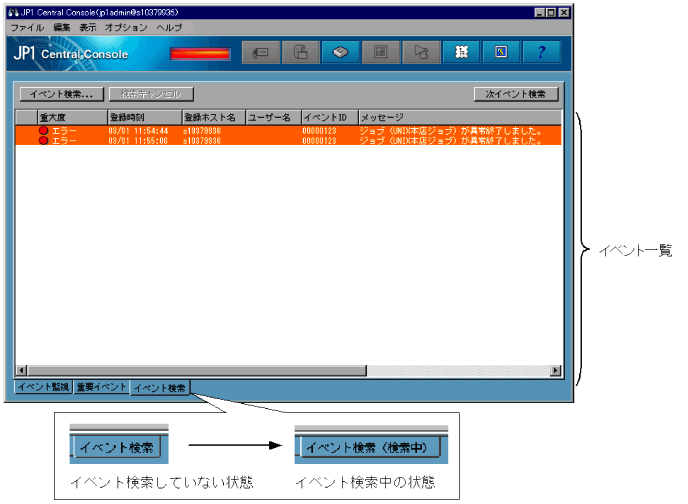Image resolution: width=688 pixels, height=504 pixels.
Task: Click the メッセージ column header
Action: [x=460, y=118]
